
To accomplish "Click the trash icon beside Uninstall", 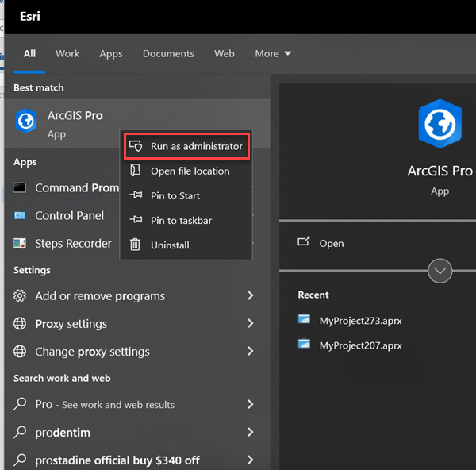I will (135, 245).
